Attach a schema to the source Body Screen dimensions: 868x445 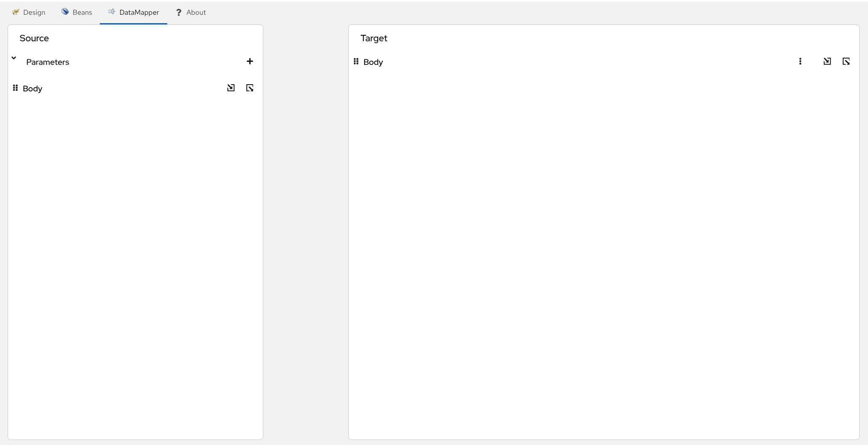point(231,88)
